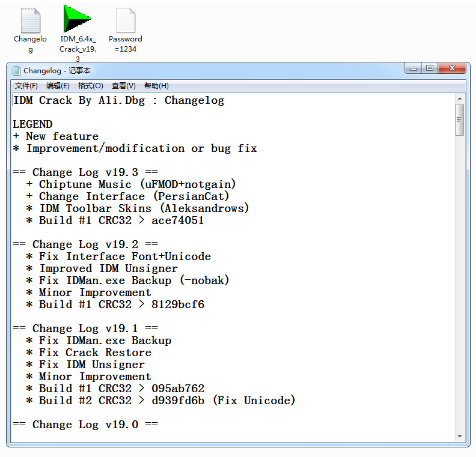The width and height of the screenshot is (476, 457).
Task: Click the line 'Build #2 CRC32 > d939fd6b (Fix Unicode)'
Action: tap(167, 401)
